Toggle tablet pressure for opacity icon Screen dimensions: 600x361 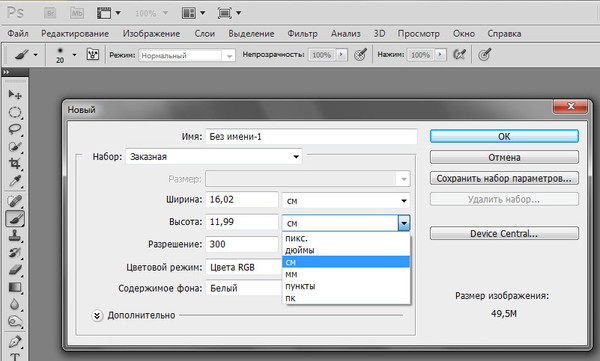click(360, 55)
